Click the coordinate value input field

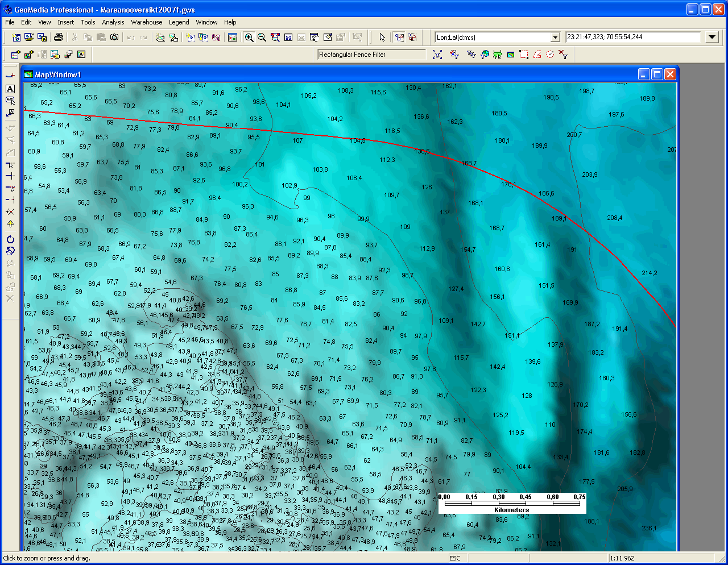point(633,37)
